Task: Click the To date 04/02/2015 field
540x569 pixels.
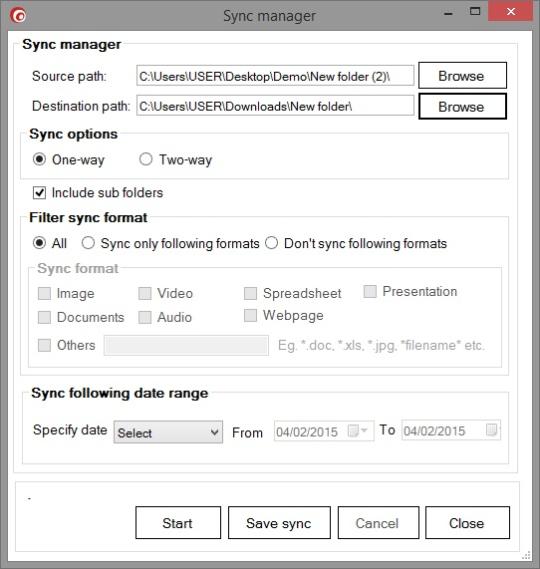Action: click(x=451, y=430)
